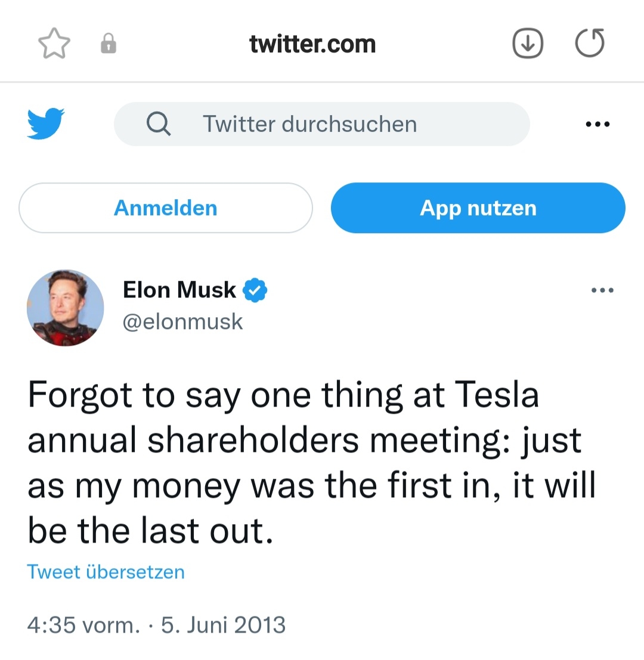Click the twitter.com address bar
The height and width of the screenshot is (660, 644).
(313, 43)
